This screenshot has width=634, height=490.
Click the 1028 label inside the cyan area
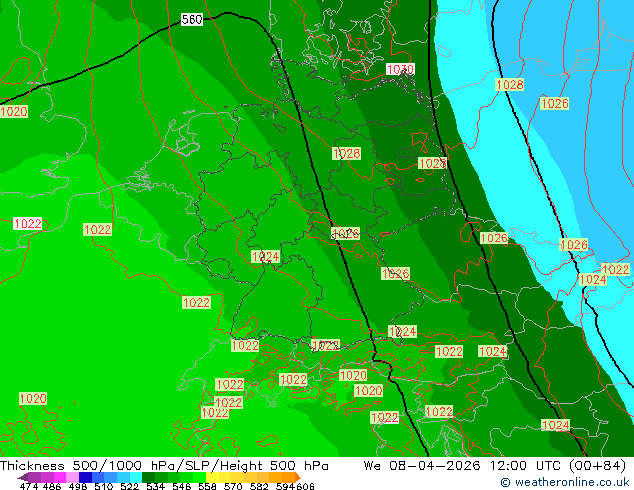coord(509,84)
